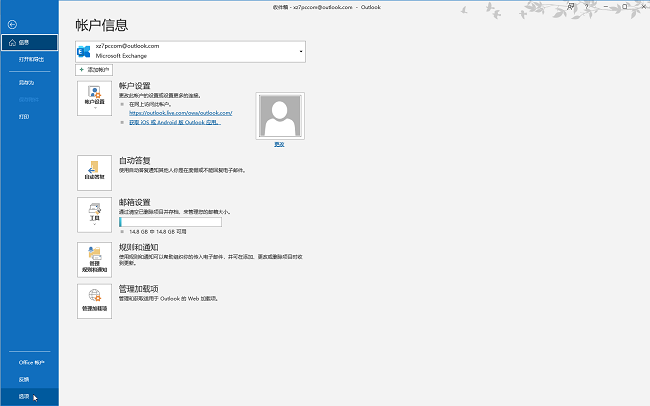Open the 工具 mailbox tools button
650x406 pixels.
coord(94,214)
